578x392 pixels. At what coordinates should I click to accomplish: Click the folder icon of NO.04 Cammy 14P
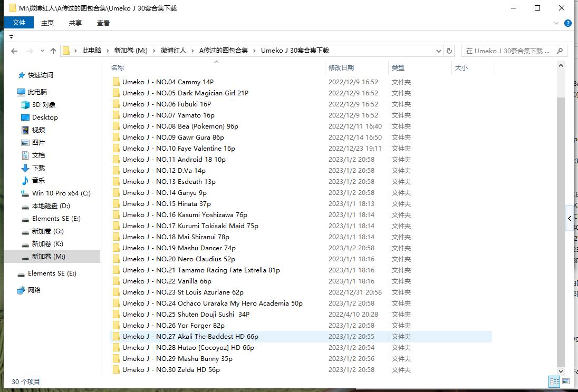(x=116, y=82)
